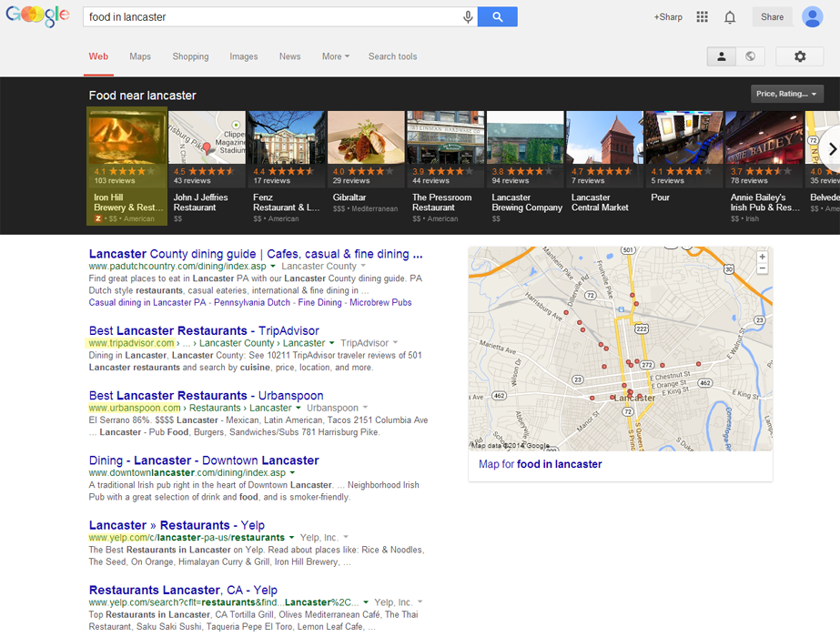Open Search tools
The height and width of the screenshot is (637, 840).
[x=392, y=56]
